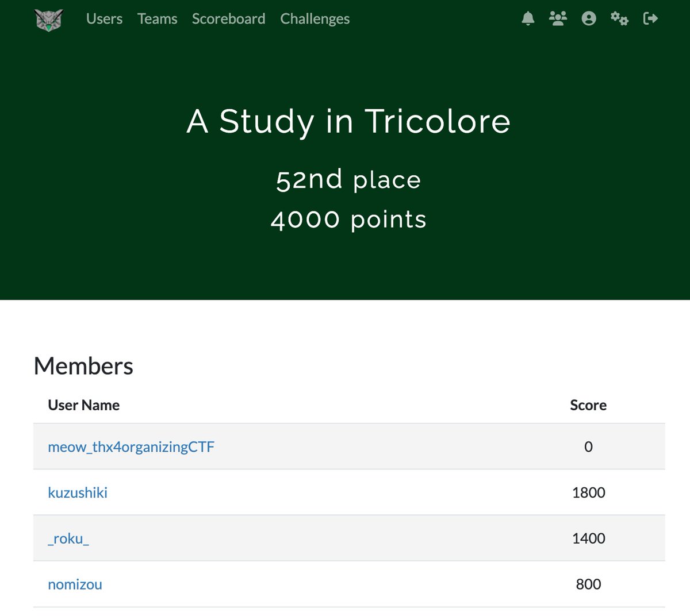690x616 pixels.
Task: Click the User Name column header
Action: [x=84, y=405]
